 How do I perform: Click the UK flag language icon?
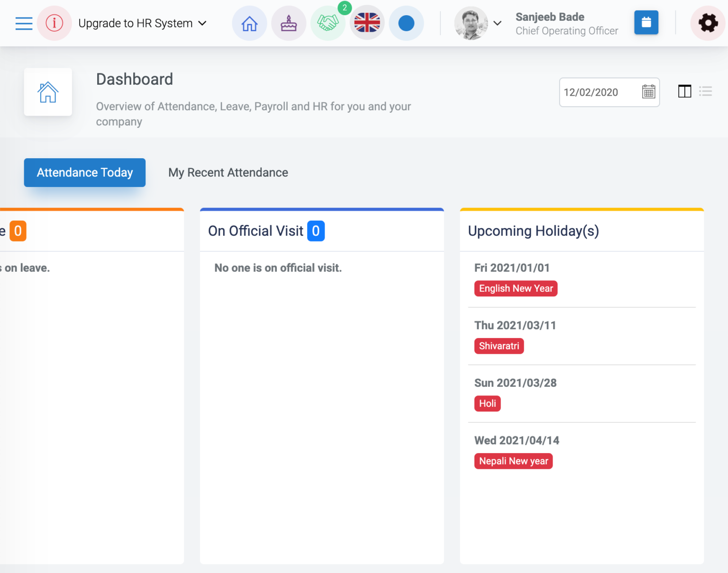point(367,23)
